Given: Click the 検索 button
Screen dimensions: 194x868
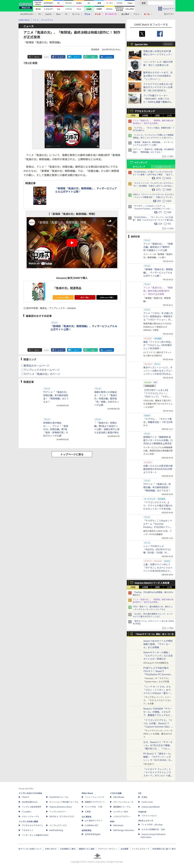Looking at the screenshot, I should (144, 3).
